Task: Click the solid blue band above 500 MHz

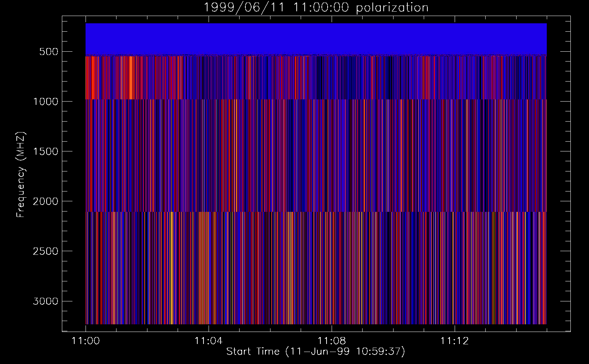Action: [316, 39]
